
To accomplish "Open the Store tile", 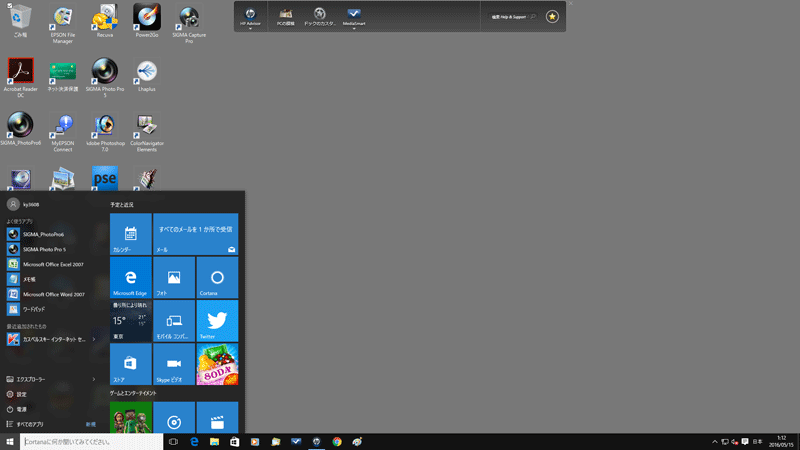I will [131, 364].
